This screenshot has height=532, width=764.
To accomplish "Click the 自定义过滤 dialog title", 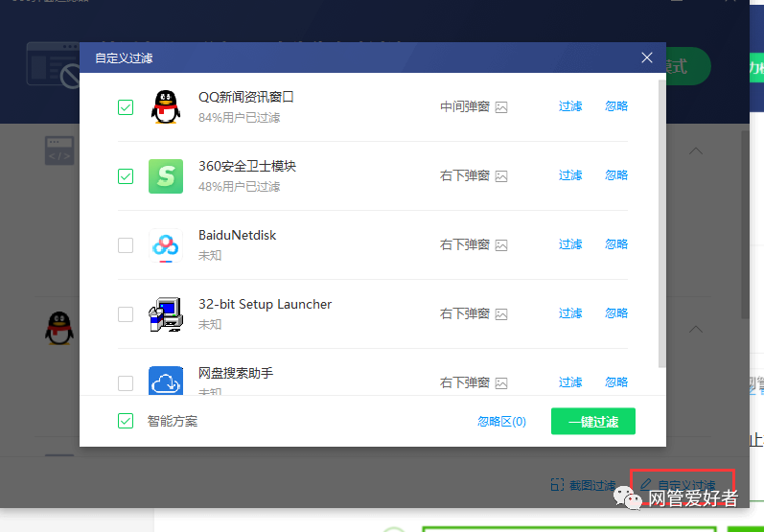I will pyautogui.click(x=124, y=58).
